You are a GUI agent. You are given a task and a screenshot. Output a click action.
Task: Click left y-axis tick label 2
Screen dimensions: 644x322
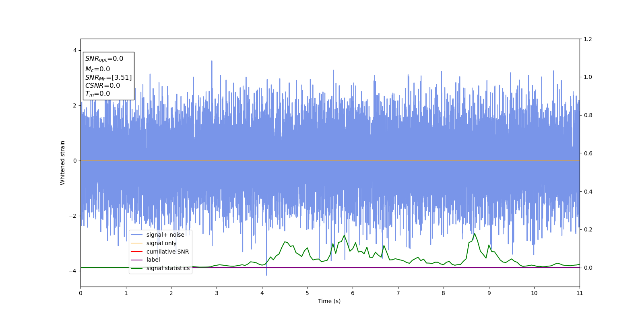pos(75,105)
